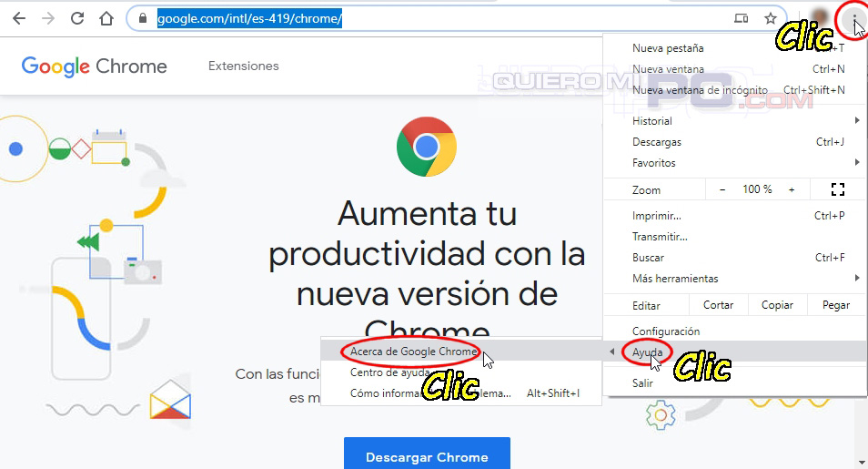Choose Nueva pestaña from the menu
Image resolution: width=868 pixels, height=469 pixels.
point(735,48)
